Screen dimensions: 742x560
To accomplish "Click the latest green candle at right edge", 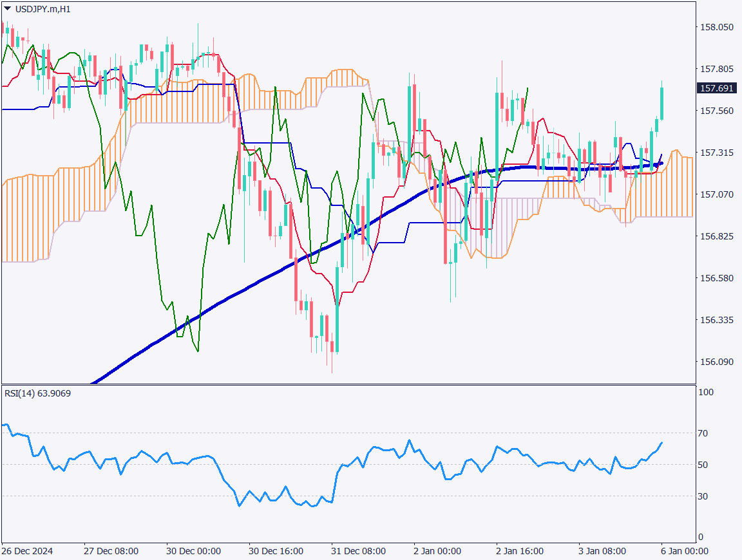I will 661,103.
